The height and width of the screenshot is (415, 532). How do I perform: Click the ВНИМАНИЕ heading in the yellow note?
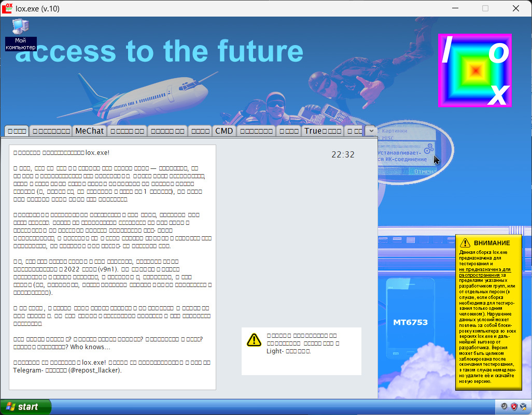pyautogui.click(x=492, y=243)
